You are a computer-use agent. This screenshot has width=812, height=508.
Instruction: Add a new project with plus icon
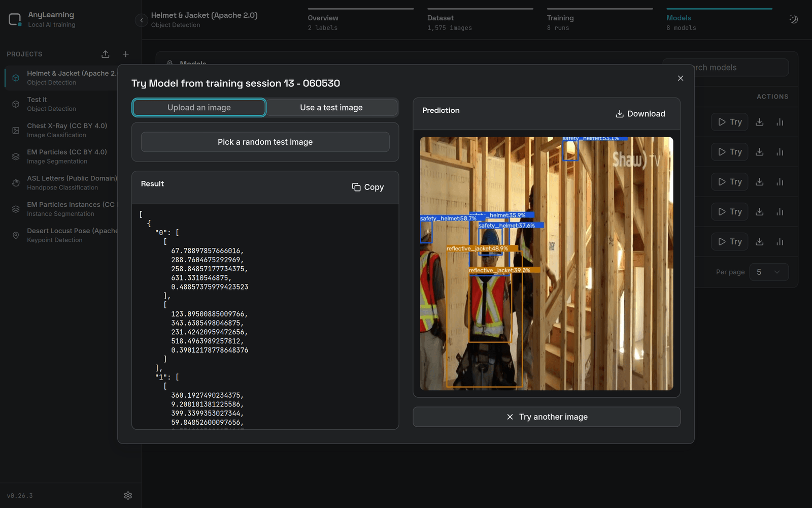pos(126,54)
